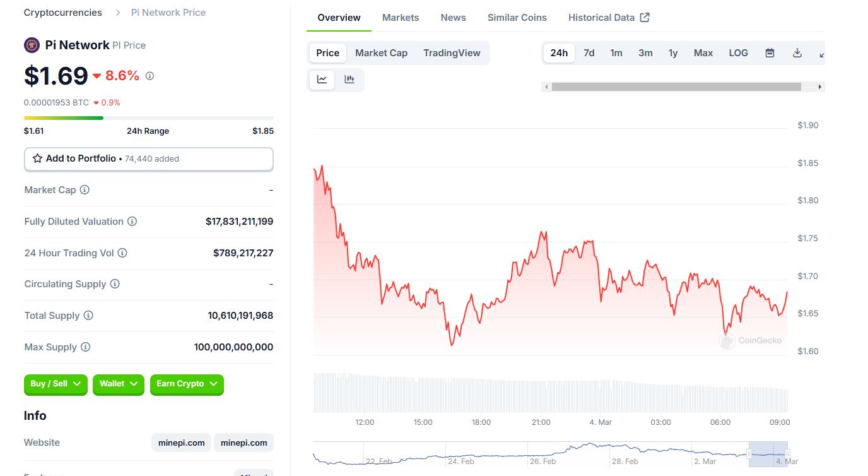Select the Market Cap chart toggle
868x476 pixels.
381,53
